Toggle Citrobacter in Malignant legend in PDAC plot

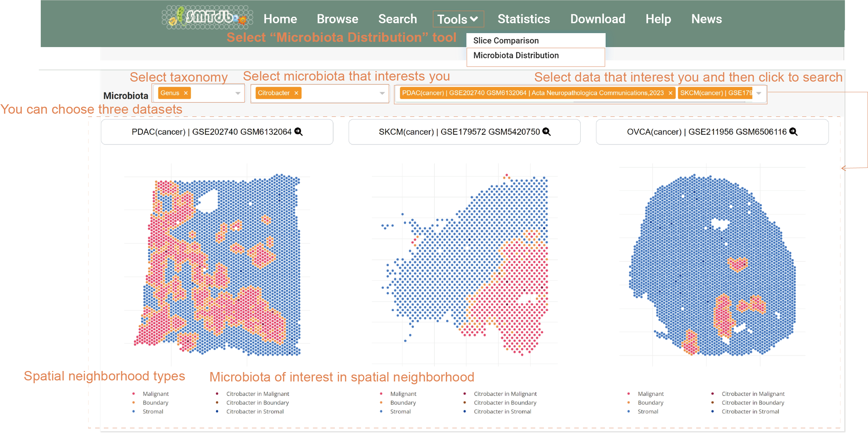(258, 394)
